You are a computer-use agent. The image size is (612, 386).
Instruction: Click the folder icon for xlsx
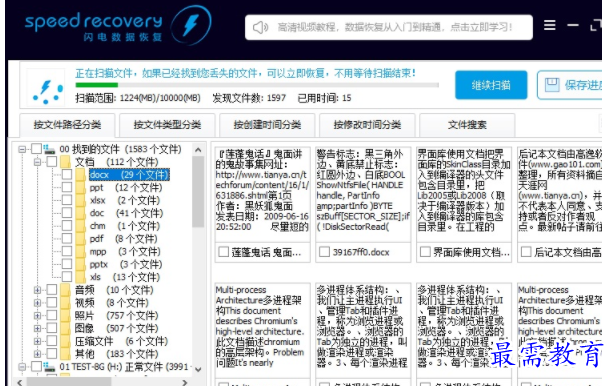pyautogui.click(x=80, y=200)
